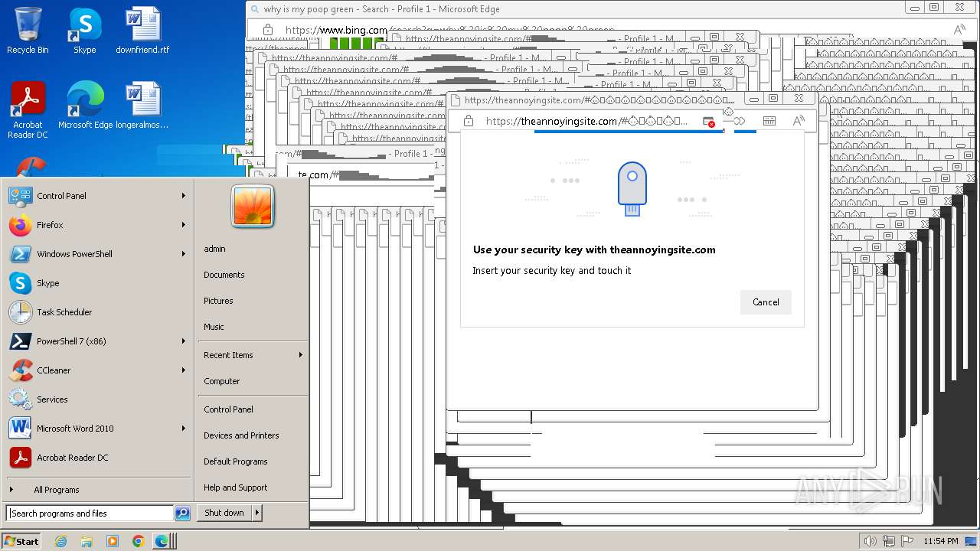The height and width of the screenshot is (551, 980).
Task: Open the Shut down options arrow
Action: [x=257, y=513]
